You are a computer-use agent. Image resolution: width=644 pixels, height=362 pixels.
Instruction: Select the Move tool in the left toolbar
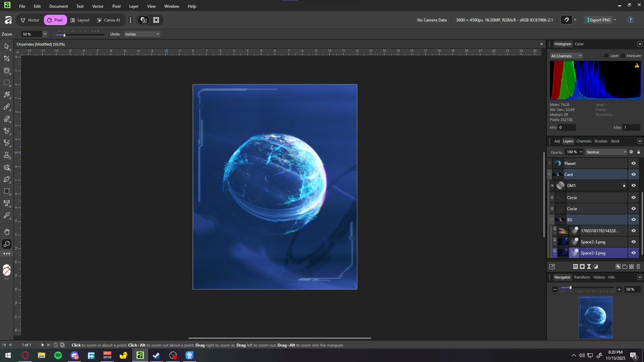point(7,47)
